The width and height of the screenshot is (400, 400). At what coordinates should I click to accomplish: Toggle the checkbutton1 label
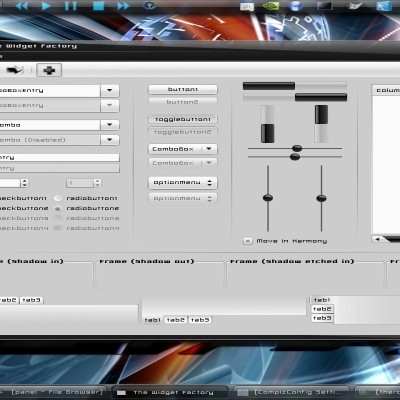point(23,198)
